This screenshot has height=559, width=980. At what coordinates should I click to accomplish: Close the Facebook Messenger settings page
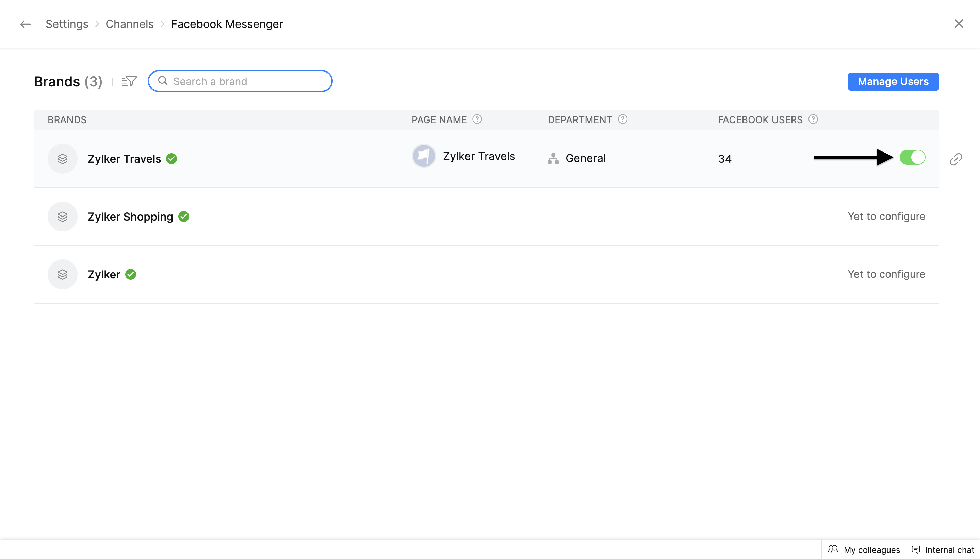point(959,24)
